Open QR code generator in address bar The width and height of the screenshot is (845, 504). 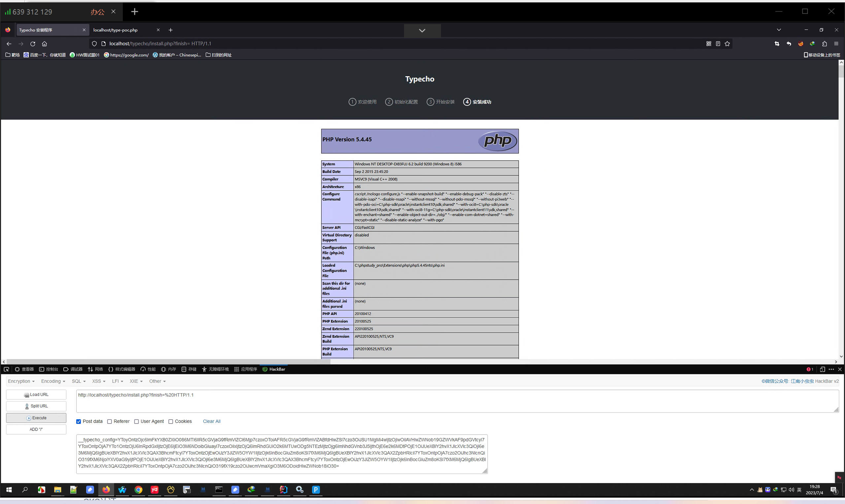(x=709, y=44)
